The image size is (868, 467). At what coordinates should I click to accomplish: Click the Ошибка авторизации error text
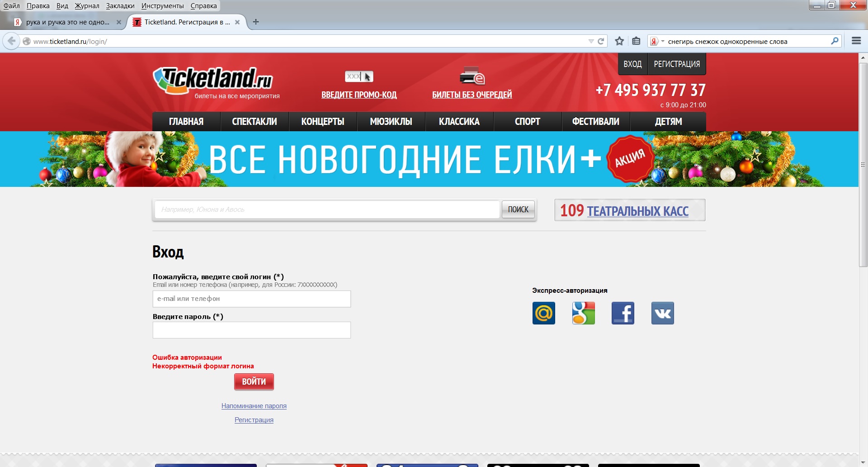click(x=187, y=357)
